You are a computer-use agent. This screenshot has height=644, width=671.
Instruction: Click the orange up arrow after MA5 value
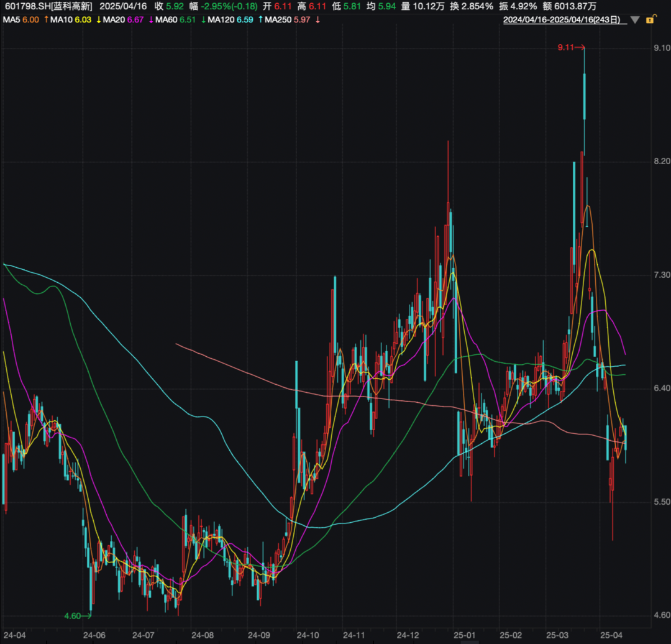tap(46, 20)
